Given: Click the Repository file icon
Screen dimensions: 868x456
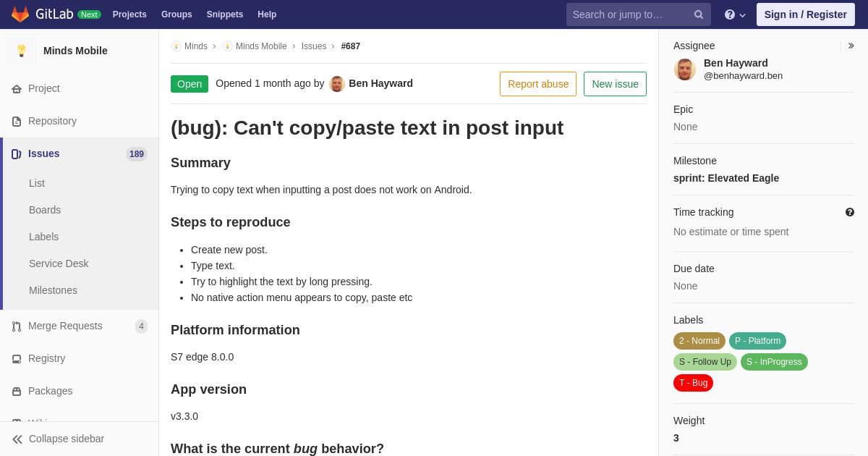Looking at the screenshot, I should tap(17, 122).
